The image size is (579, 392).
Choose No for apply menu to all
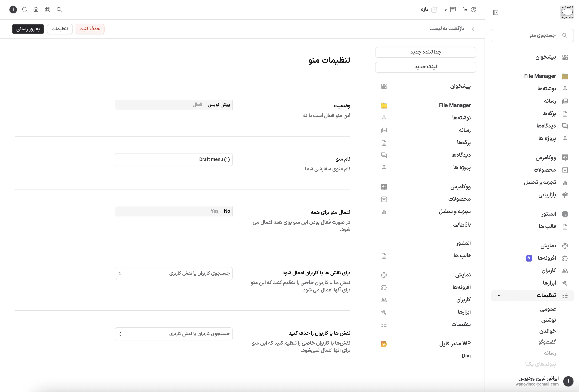227,211
